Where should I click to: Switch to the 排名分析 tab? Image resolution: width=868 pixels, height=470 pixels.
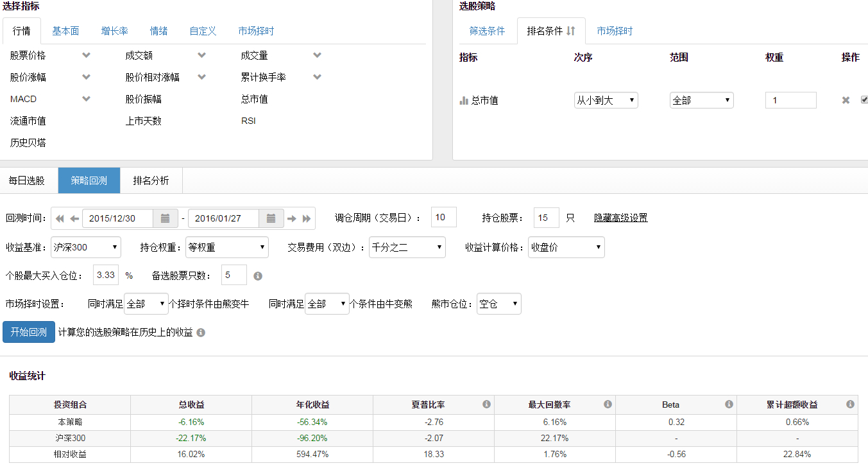[151, 180]
